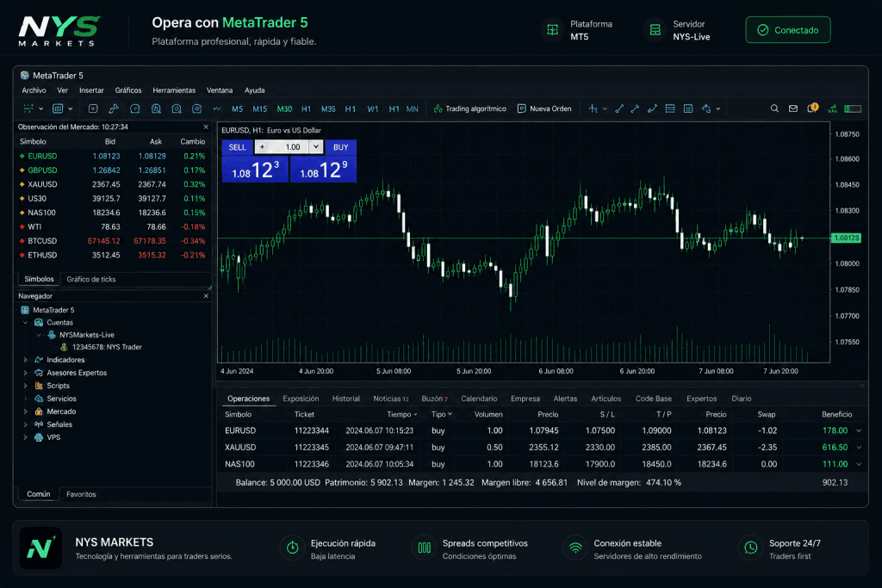Switch chart timeframe to M5
This screenshot has height=588, width=882.
point(238,109)
